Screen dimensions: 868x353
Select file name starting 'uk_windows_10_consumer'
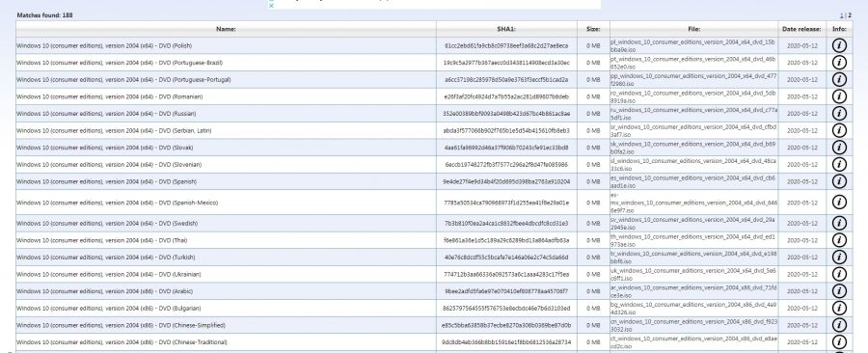[x=693, y=274]
